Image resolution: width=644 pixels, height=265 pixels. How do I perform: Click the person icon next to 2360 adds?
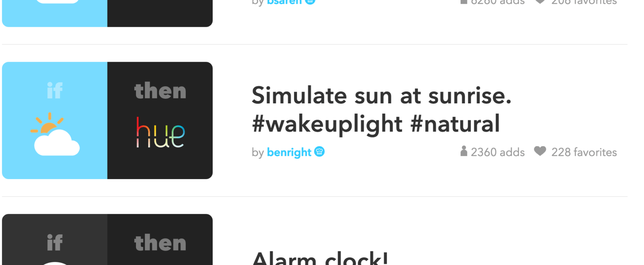(x=464, y=151)
